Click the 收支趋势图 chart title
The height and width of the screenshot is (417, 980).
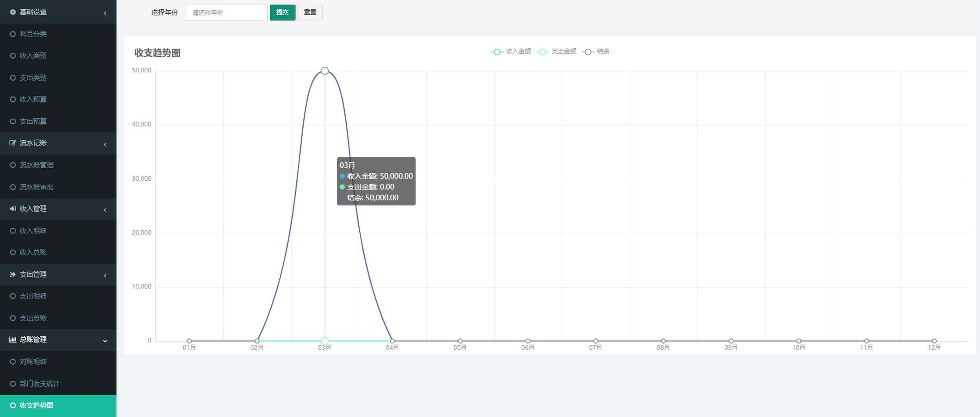[157, 53]
